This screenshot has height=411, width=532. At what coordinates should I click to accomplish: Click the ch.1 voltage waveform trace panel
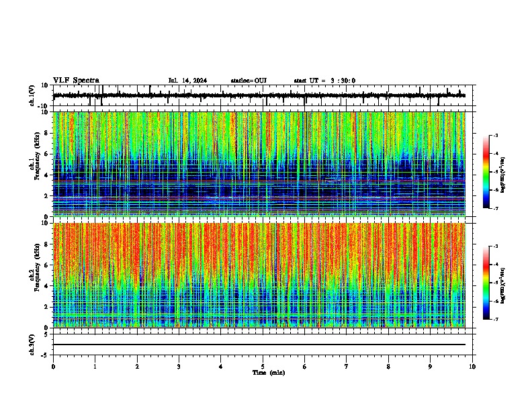pos(263,95)
